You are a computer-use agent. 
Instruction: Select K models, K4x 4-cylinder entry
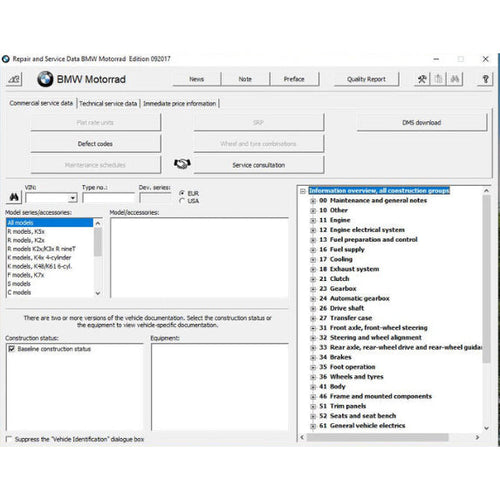pos(49,257)
